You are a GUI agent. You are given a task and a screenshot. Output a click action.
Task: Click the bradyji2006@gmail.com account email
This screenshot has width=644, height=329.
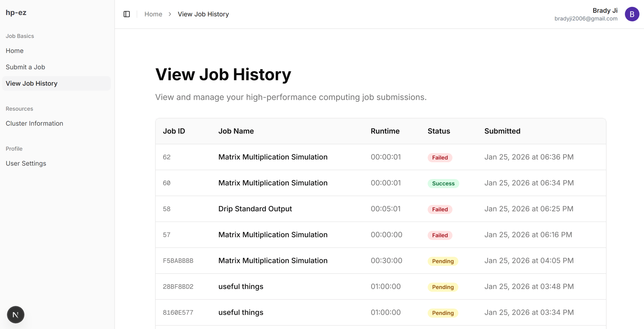pos(586,19)
